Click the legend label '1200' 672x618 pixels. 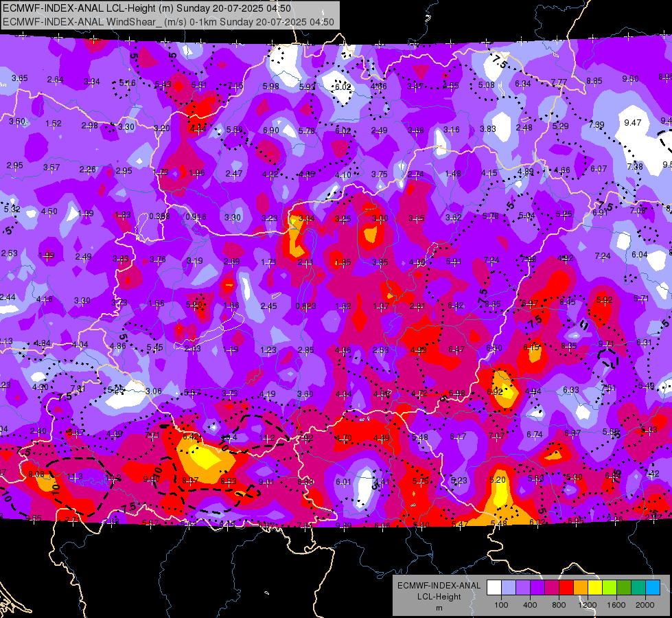[587, 605]
